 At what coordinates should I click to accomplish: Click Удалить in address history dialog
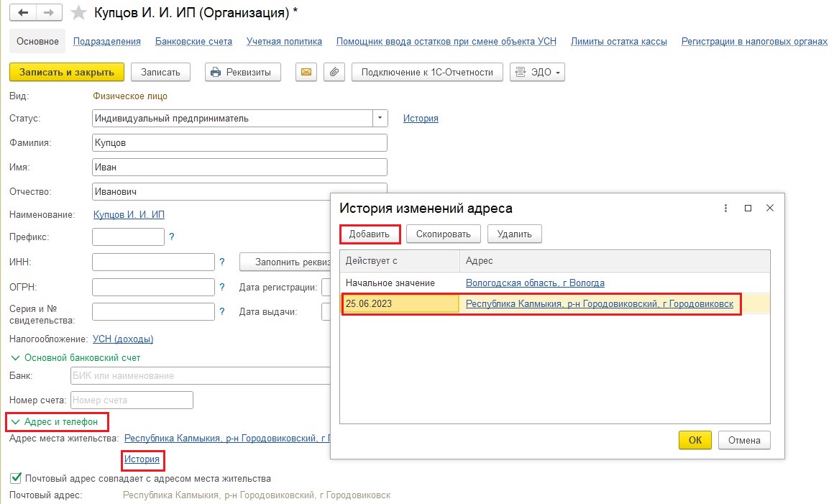click(x=514, y=234)
